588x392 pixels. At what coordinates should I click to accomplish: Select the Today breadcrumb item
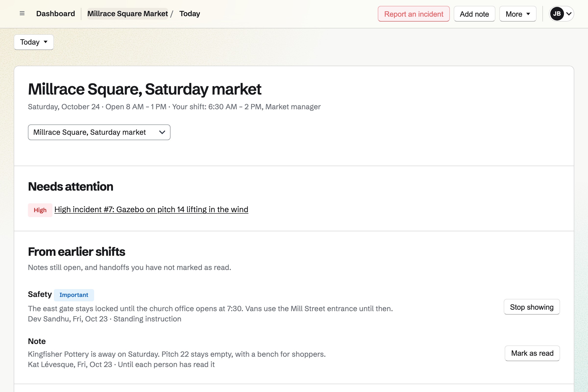click(189, 13)
